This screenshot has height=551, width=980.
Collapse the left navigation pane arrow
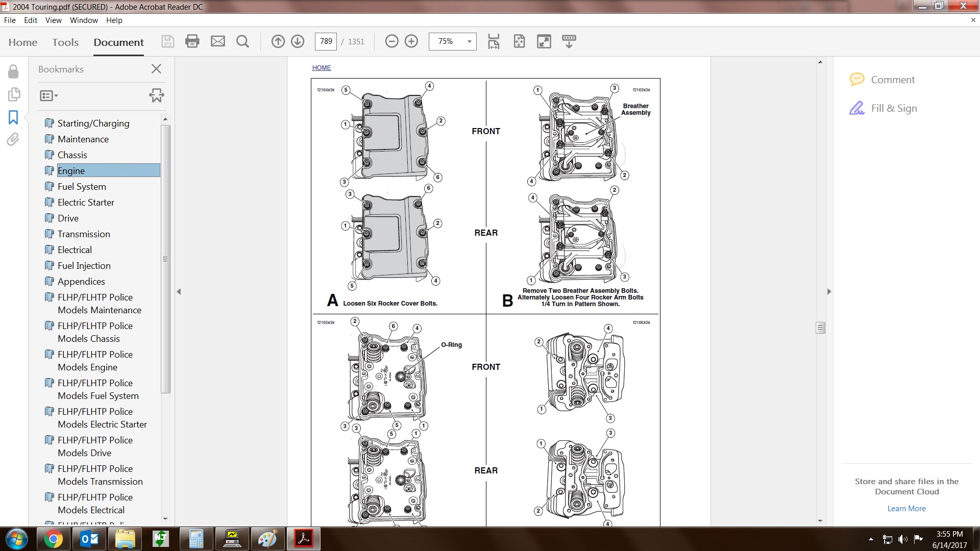click(179, 292)
